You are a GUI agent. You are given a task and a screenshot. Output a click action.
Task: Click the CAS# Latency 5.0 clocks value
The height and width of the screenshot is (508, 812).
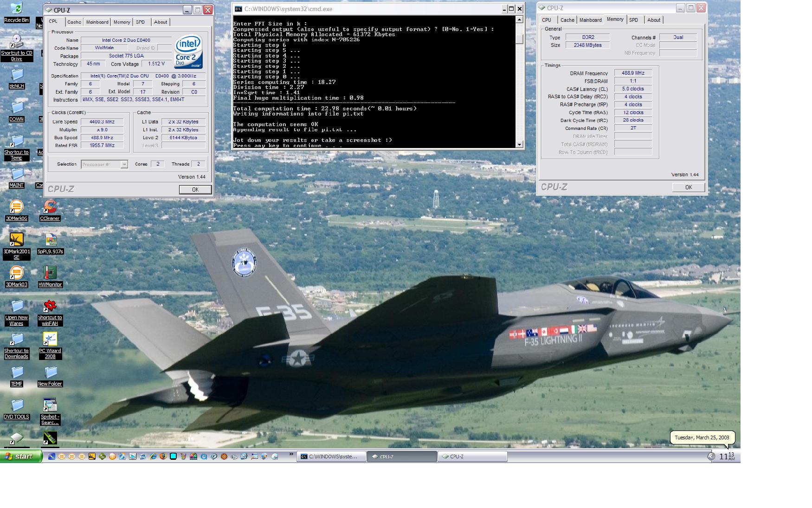click(x=633, y=89)
